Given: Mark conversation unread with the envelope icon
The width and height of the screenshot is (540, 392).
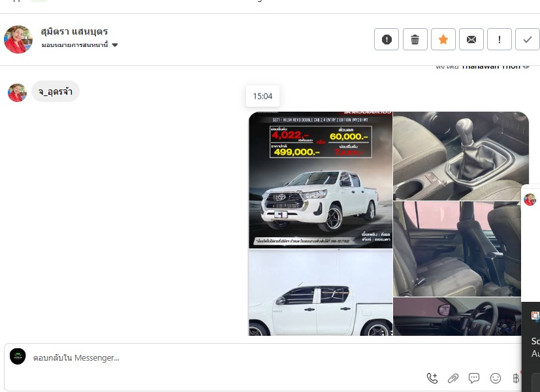Looking at the screenshot, I should (471, 39).
